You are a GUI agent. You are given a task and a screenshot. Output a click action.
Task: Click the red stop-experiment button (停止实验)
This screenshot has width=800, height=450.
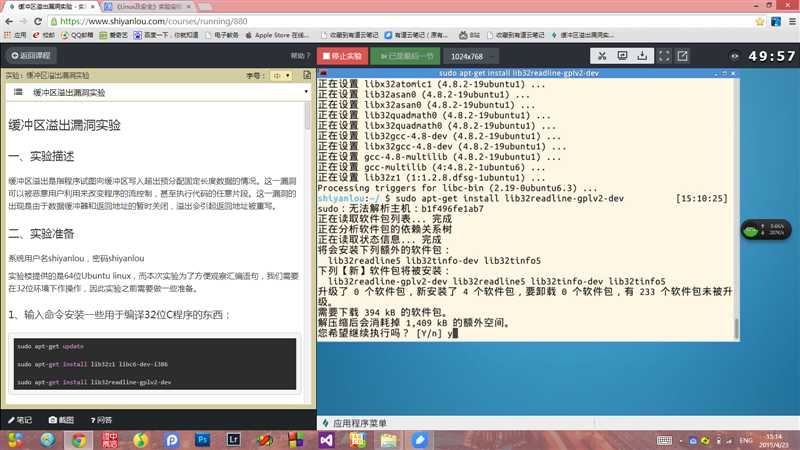[x=342, y=56]
